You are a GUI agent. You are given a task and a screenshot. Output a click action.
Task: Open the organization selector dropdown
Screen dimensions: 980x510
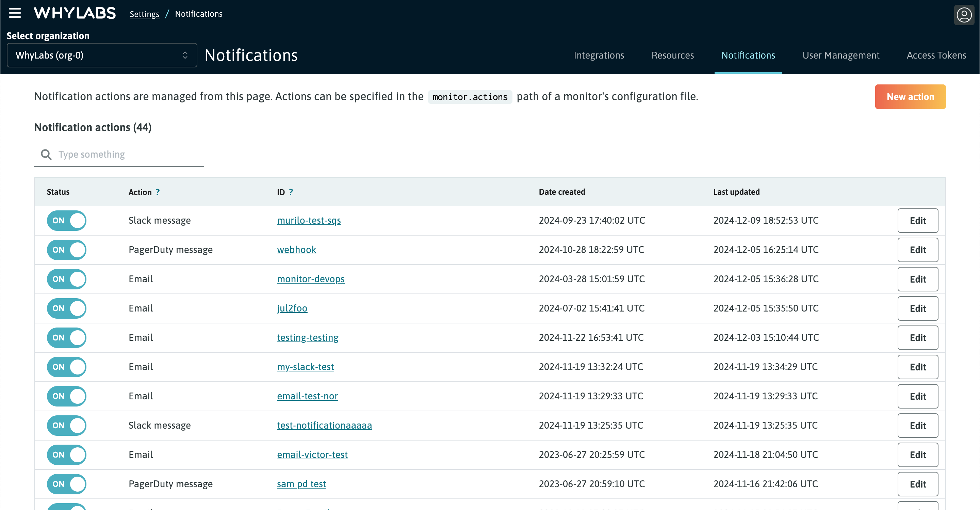click(101, 55)
